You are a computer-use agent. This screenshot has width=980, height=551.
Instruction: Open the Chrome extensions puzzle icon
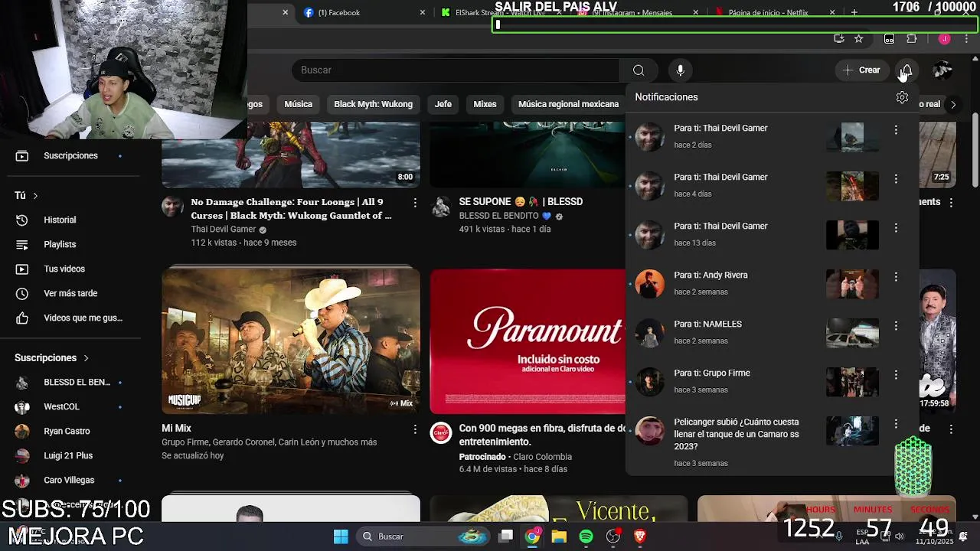[x=911, y=39]
